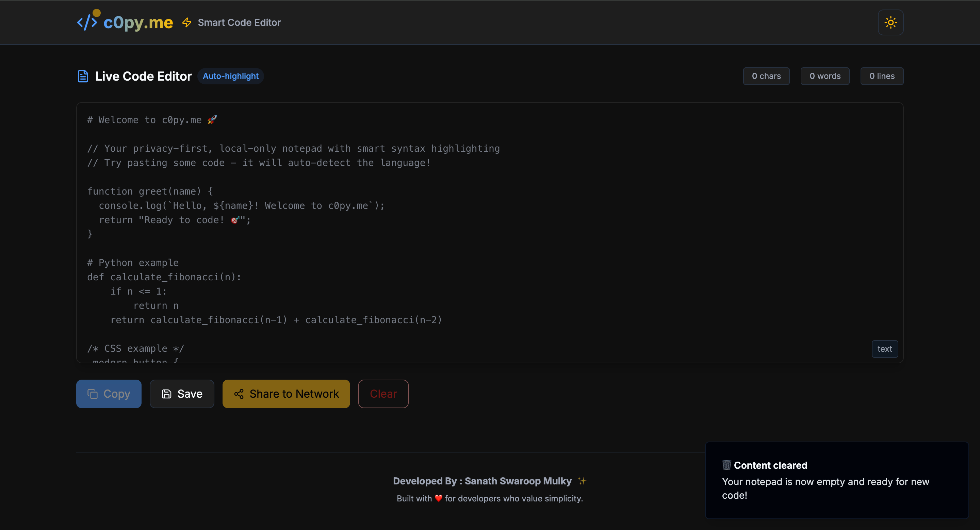Toggle light theme with the sun icon
Image resolution: width=980 pixels, height=530 pixels.
[x=890, y=22]
